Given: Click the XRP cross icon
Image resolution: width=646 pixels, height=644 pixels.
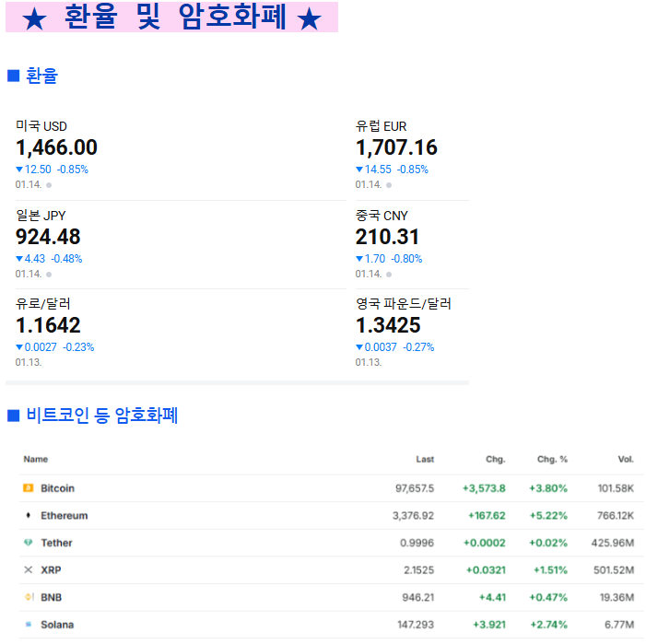Looking at the screenshot, I should point(28,570).
